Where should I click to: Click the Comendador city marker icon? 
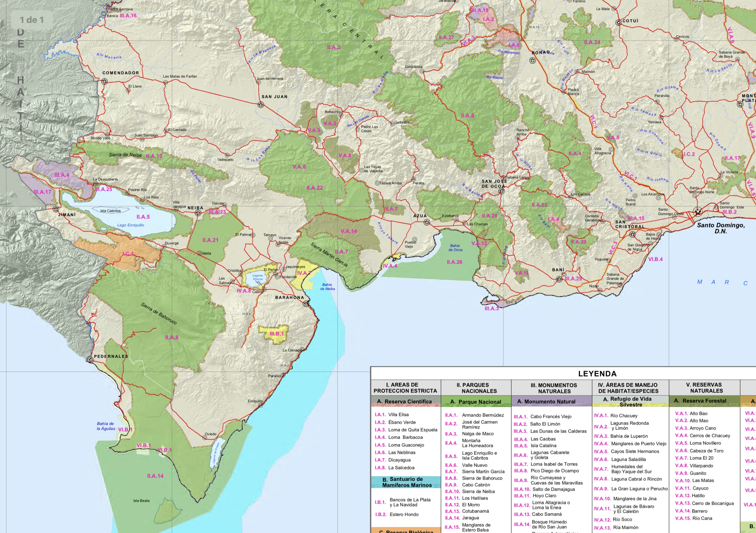click(104, 81)
